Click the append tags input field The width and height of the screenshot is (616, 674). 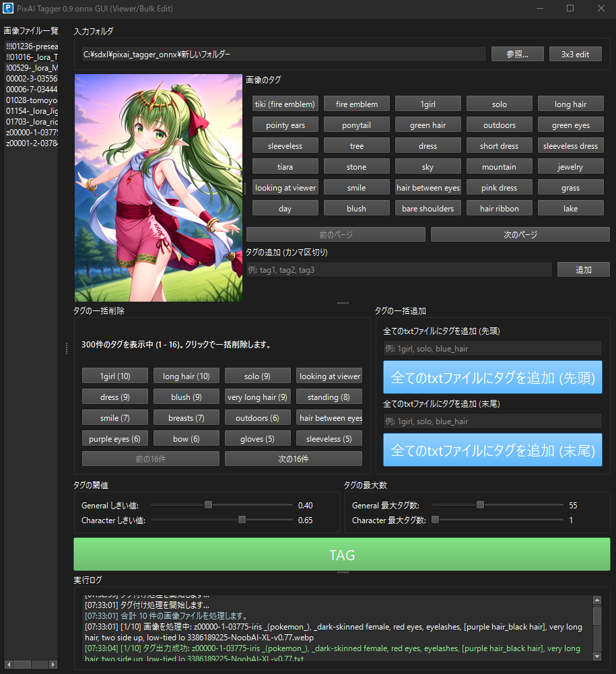point(493,422)
